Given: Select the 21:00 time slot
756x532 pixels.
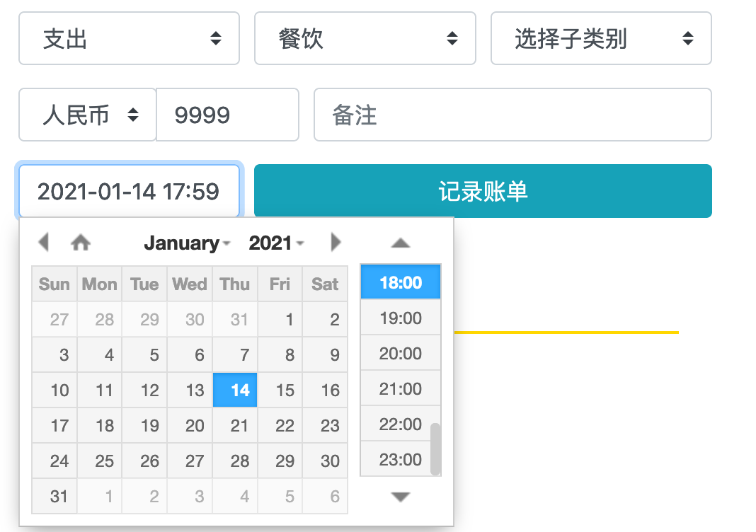Looking at the screenshot, I should [400, 388].
